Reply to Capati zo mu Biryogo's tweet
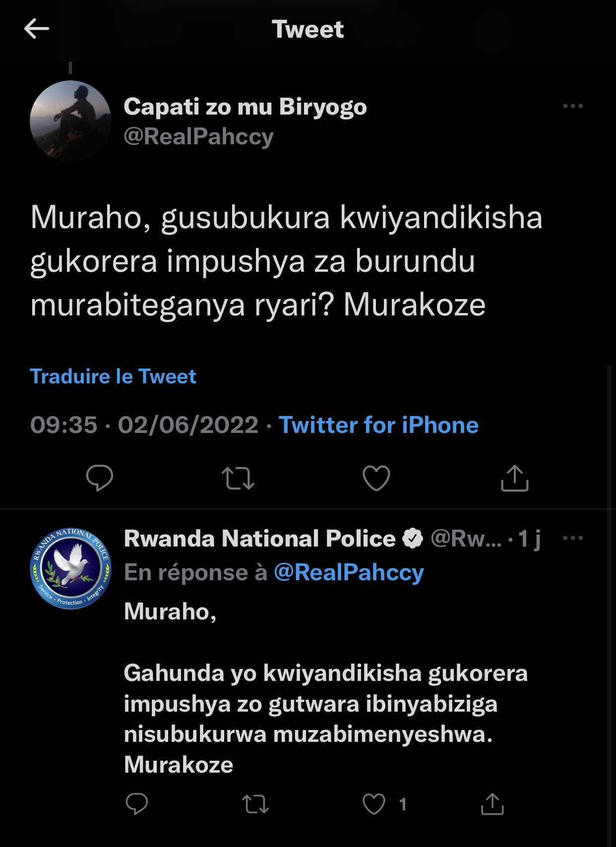 (100, 478)
